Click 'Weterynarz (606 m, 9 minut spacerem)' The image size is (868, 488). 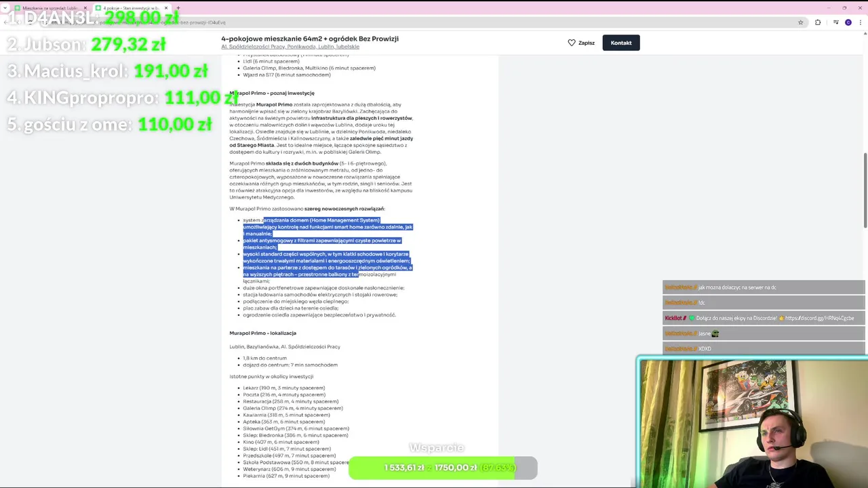tap(290, 469)
